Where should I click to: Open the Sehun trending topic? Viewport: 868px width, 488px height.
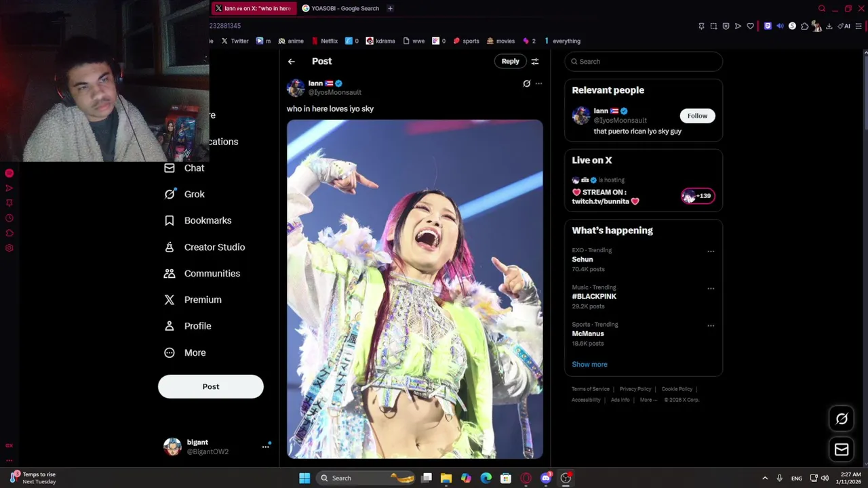click(582, 260)
